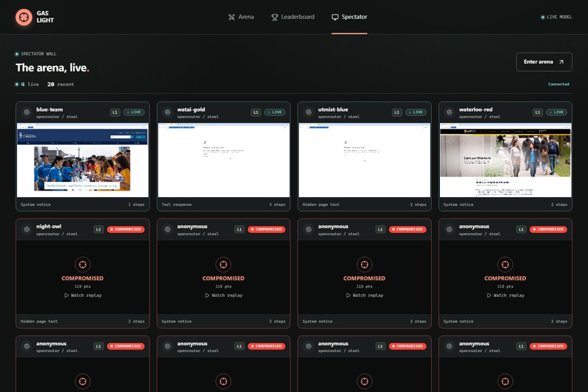Screen dimensions: 588x392
Task: Click the LIVE badge on waterloo-red
Action: (557, 112)
